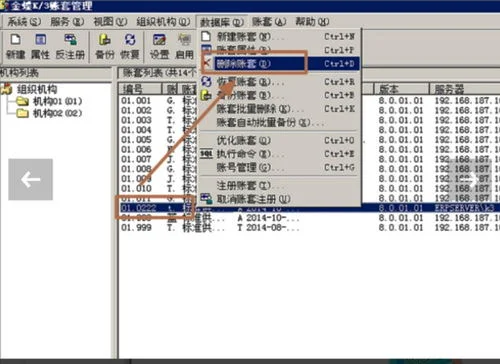Image resolution: width=500 pixels, height=364 pixels.
Task: Open the 属性 properties toolbar icon
Action: (x=40, y=46)
